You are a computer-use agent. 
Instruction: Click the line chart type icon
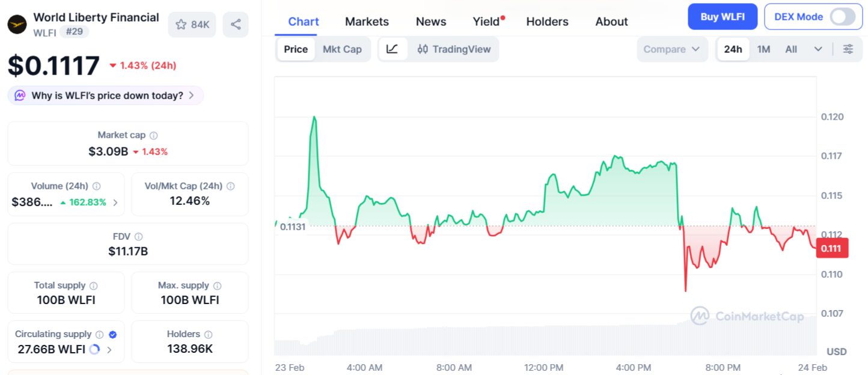pos(393,49)
